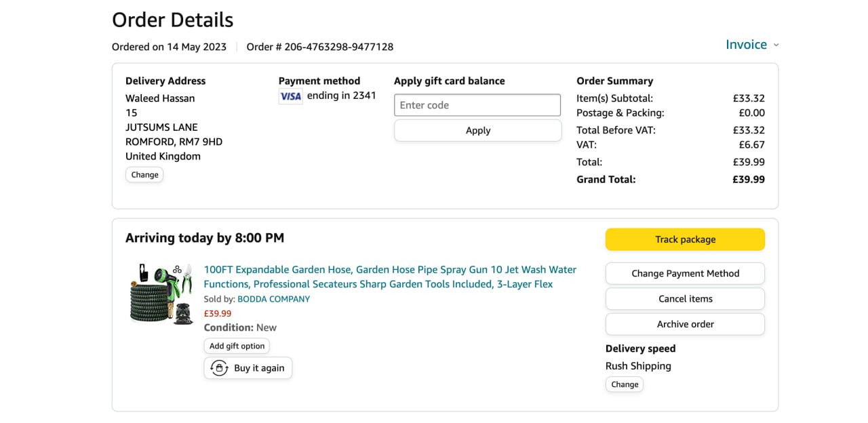Click Add gift option
Screen dimensions: 868x423
pos(237,346)
